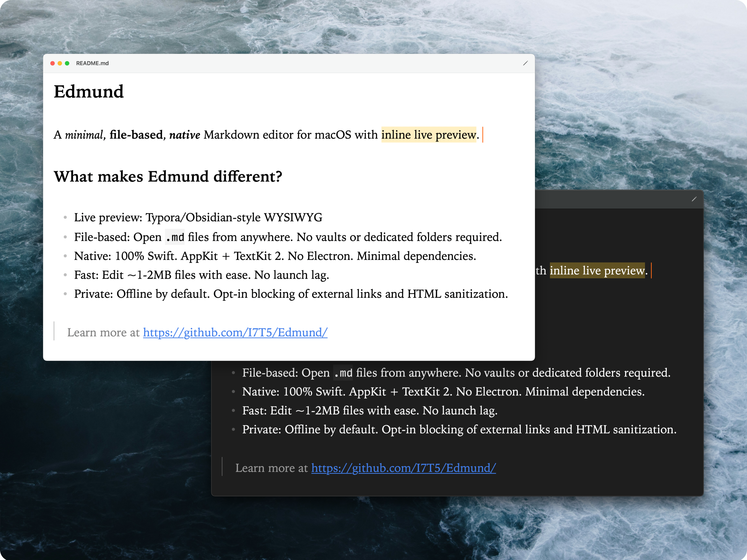Click the '.md' inline code in dark window
The height and width of the screenshot is (560, 747).
(x=343, y=373)
